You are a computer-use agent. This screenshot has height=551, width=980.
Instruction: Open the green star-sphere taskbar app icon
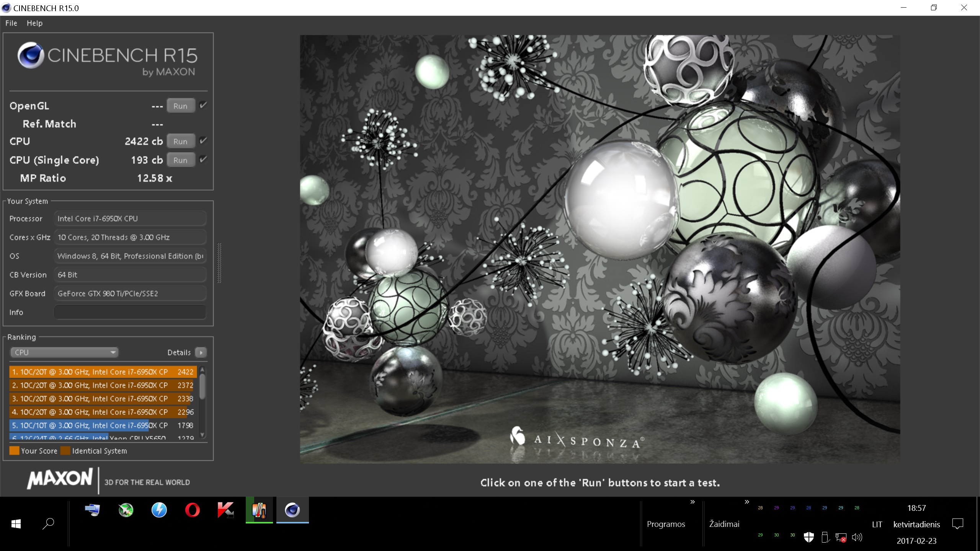126,510
